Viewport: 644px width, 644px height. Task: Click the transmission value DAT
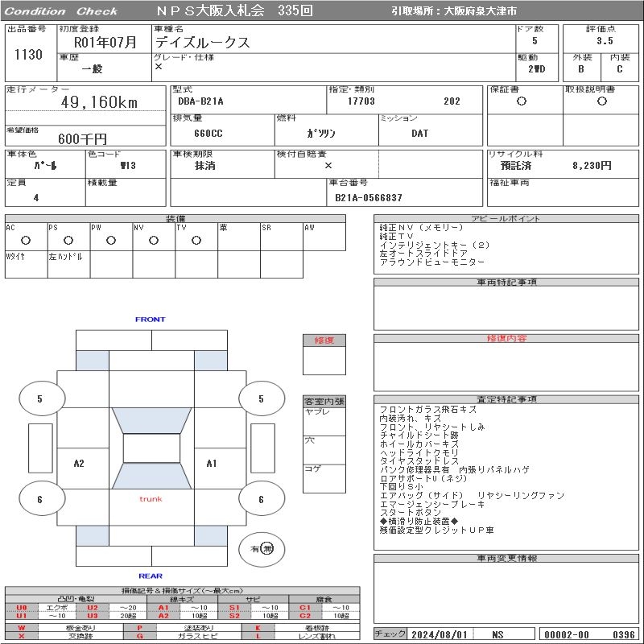pyautogui.click(x=419, y=134)
